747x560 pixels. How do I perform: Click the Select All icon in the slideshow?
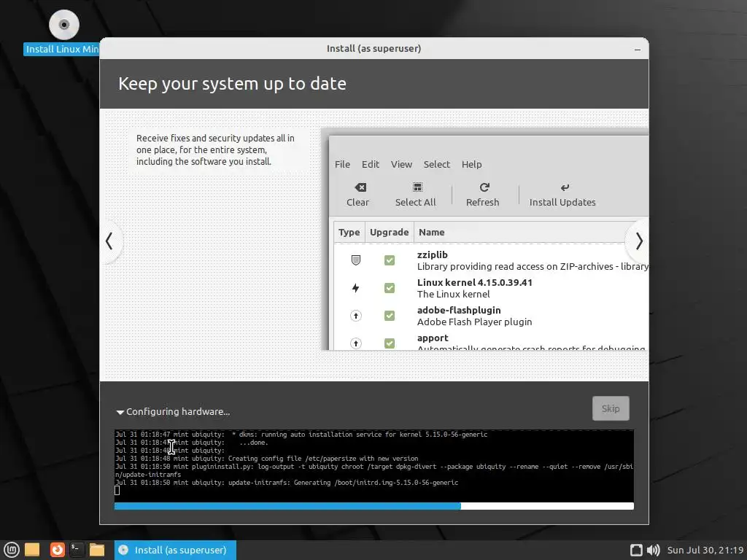(x=417, y=187)
